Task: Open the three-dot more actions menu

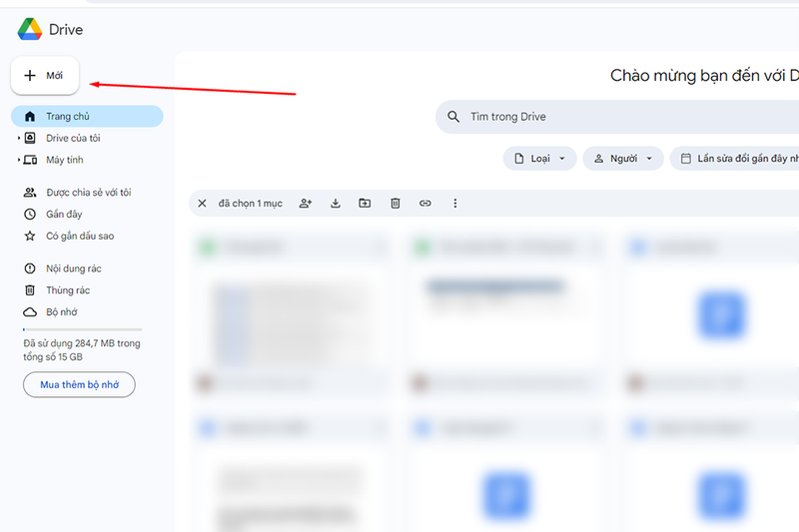Action: click(455, 204)
